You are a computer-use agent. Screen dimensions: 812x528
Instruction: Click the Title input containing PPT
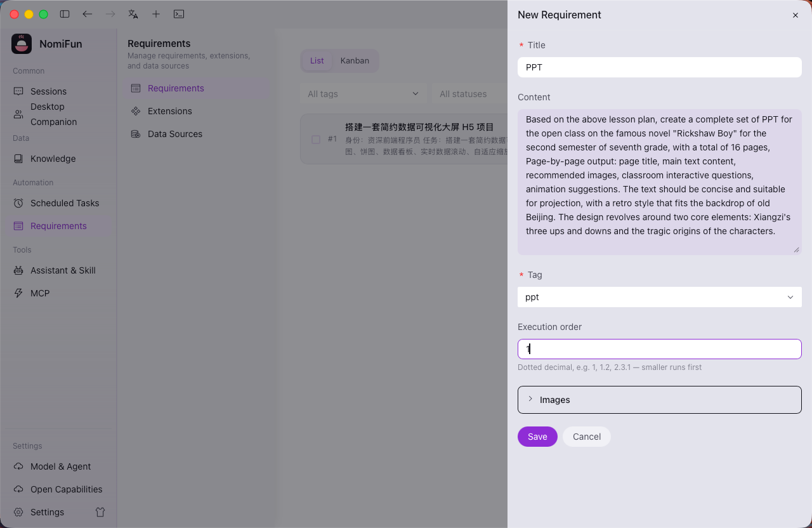[660, 67]
